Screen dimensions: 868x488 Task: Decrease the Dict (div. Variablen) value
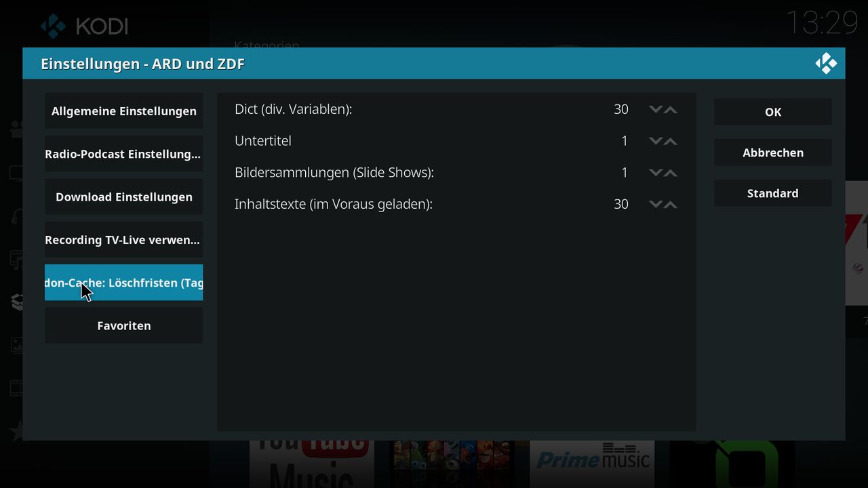pos(655,109)
